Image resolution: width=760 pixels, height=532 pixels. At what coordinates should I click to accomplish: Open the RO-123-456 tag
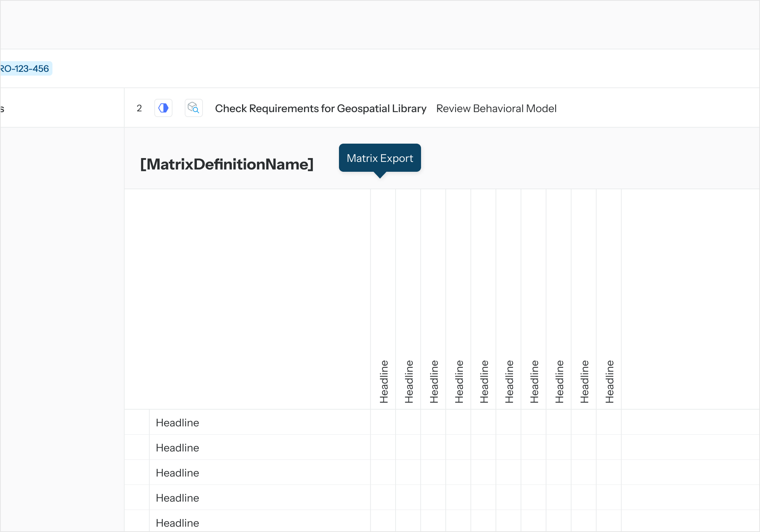point(25,69)
